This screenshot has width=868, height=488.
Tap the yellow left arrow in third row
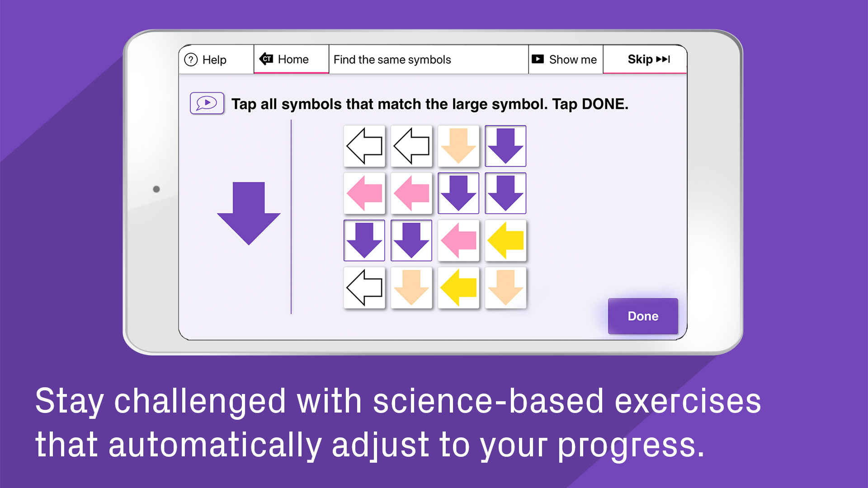[505, 240]
